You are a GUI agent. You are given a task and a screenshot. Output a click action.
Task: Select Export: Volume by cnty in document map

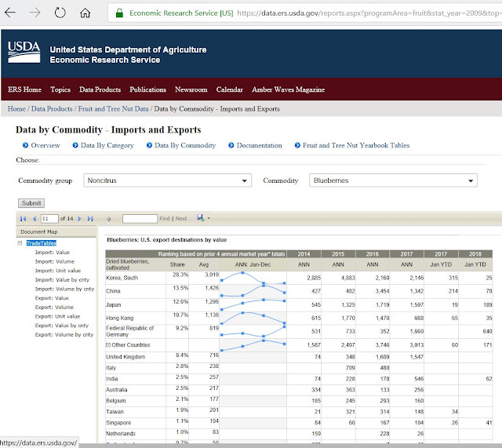(x=64, y=335)
